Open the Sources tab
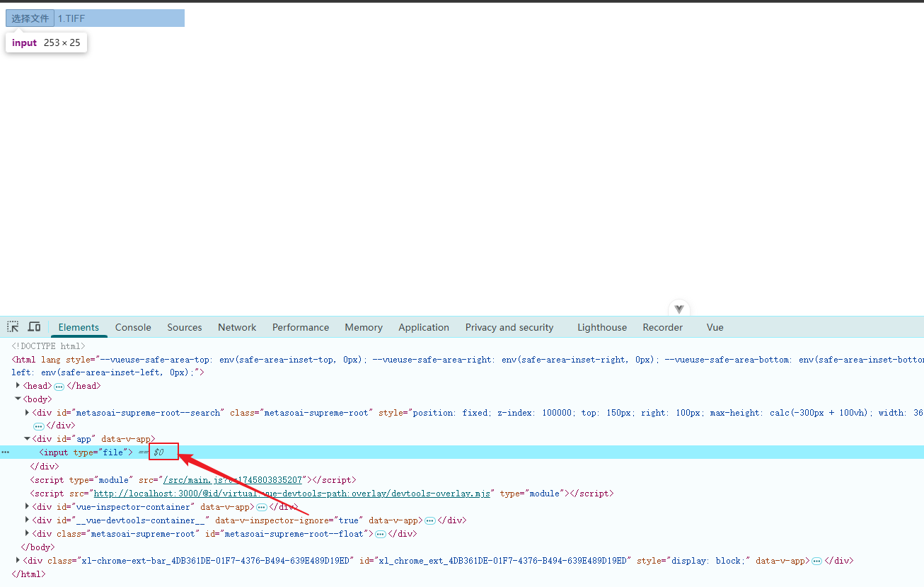 [x=185, y=327]
